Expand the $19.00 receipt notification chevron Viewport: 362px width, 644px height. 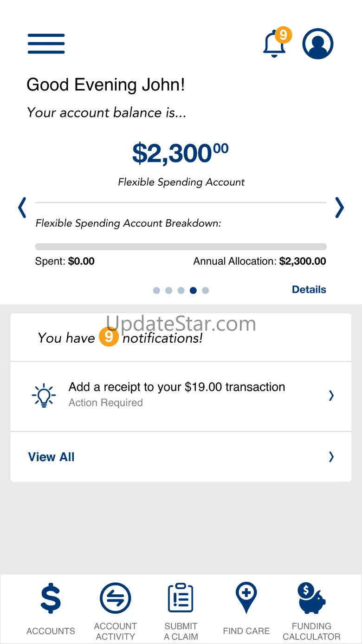[331, 396]
